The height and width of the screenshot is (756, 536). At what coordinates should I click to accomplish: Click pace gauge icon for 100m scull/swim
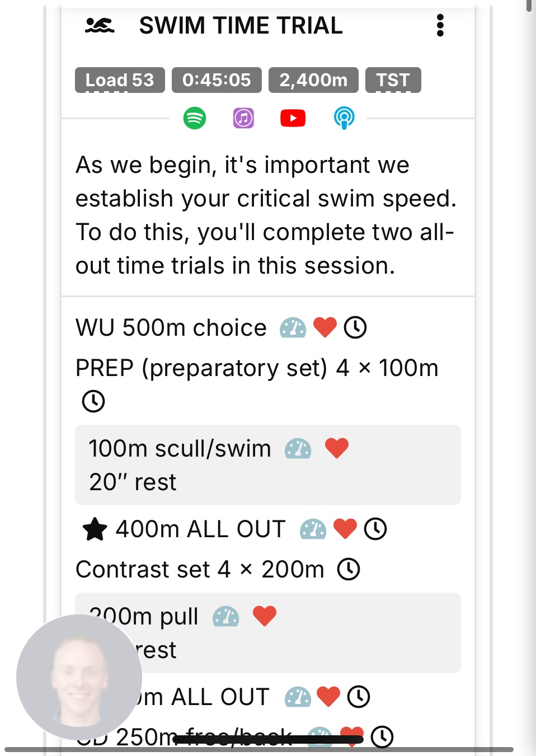click(298, 449)
